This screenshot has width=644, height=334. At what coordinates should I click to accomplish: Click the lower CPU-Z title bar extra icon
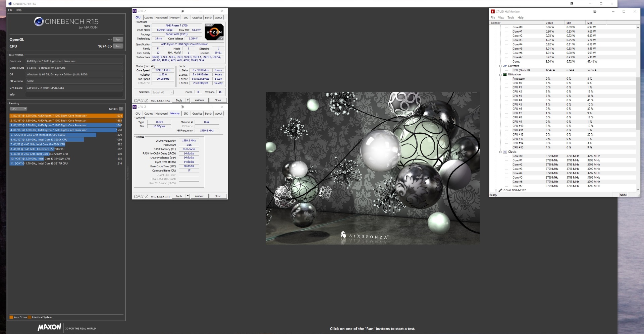(x=182, y=107)
